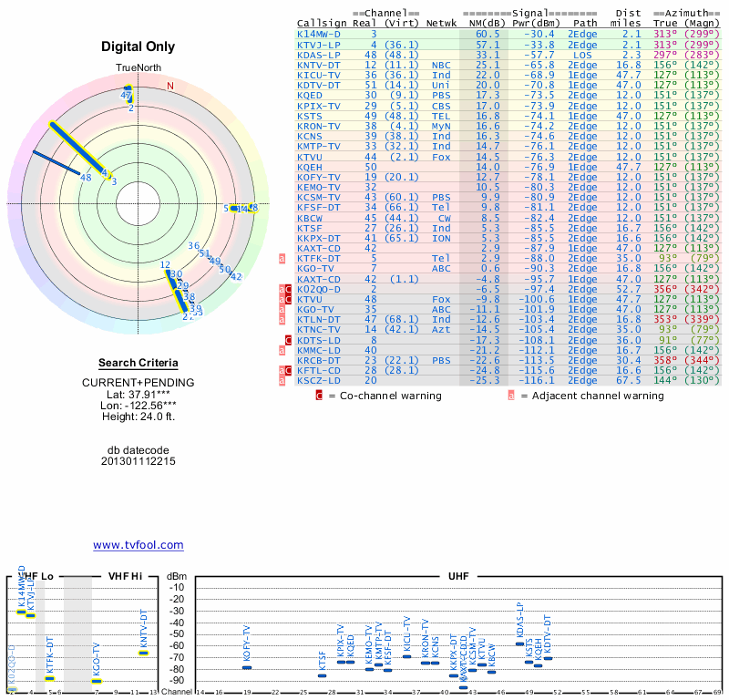Click the Netwk column header

pos(441,24)
